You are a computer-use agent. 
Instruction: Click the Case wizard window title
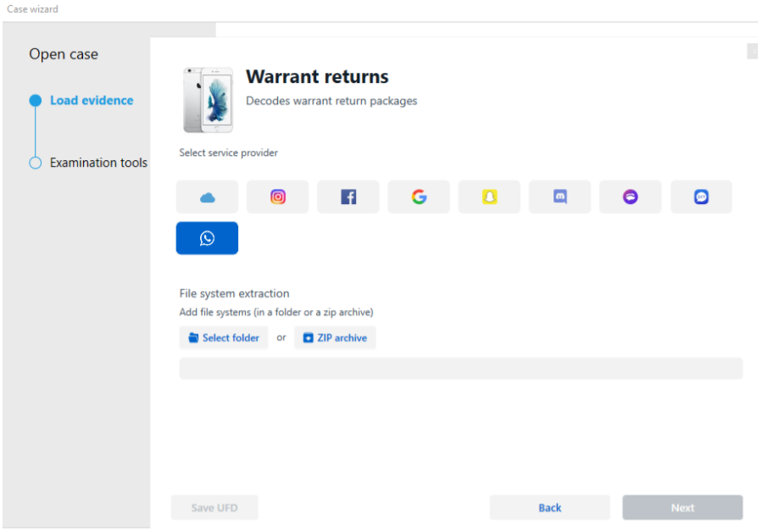coord(32,8)
